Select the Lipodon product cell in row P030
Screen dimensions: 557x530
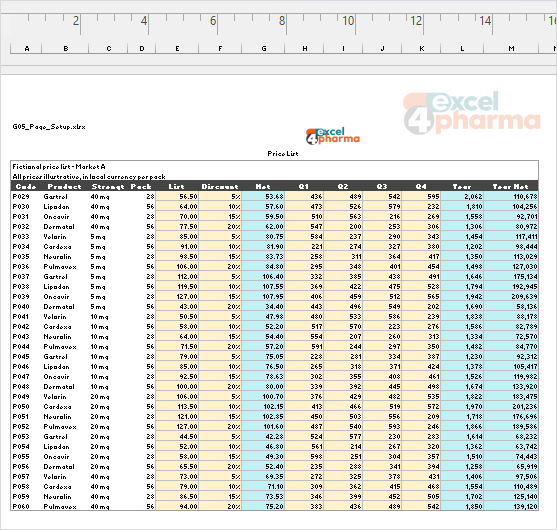pyautogui.click(x=65, y=206)
